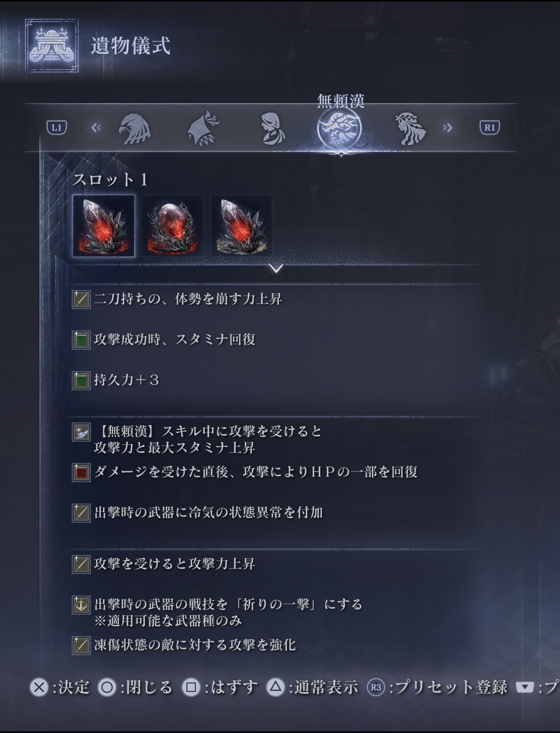Click the green icon beside 攻撃成功時、スタミナ回復
This screenshot has width=560, height=733.
pos(81,340)
